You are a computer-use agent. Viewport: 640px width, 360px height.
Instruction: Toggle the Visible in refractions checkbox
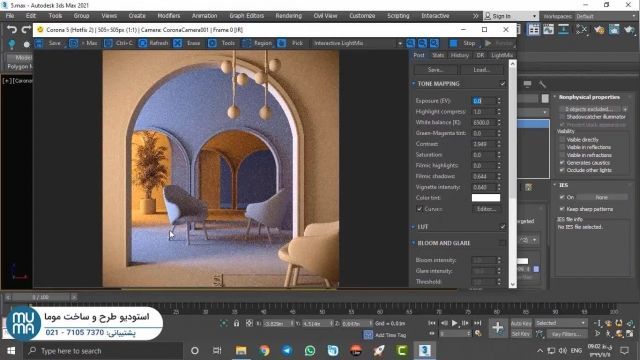pyautogui.click(x=562, y=155)
